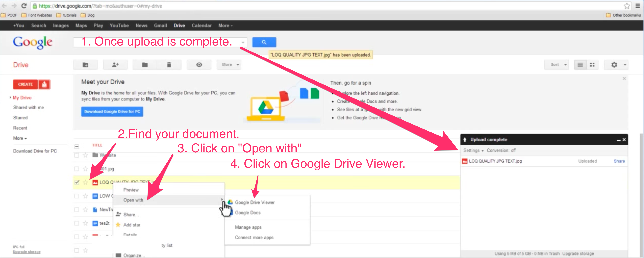The height and width of the screenshot is (258, 644).
Task: Star the LOQ QUALITY JPG file
Action: 85,182
